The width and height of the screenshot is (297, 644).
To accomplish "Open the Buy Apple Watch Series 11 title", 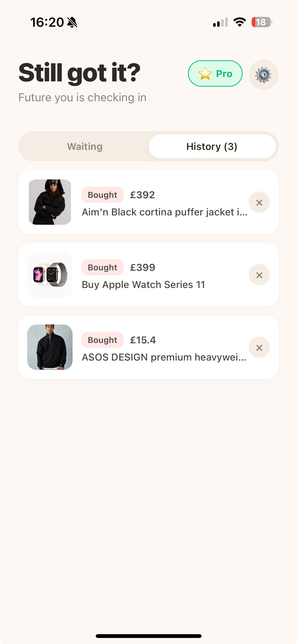I will (x=143, y=285).
